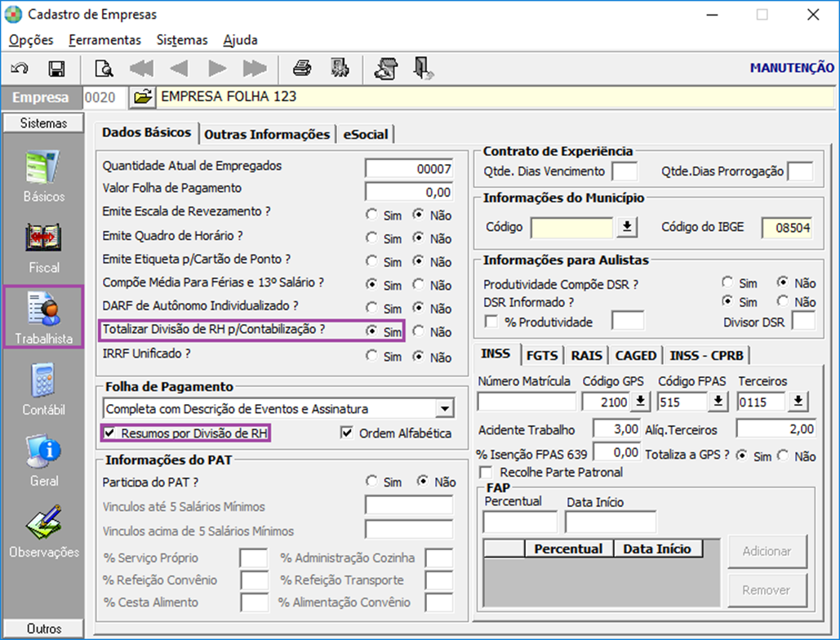Exit using the door icon in toolbar
Image resolution: width=840 pixels, height=640 pixels.
point(423,69)
